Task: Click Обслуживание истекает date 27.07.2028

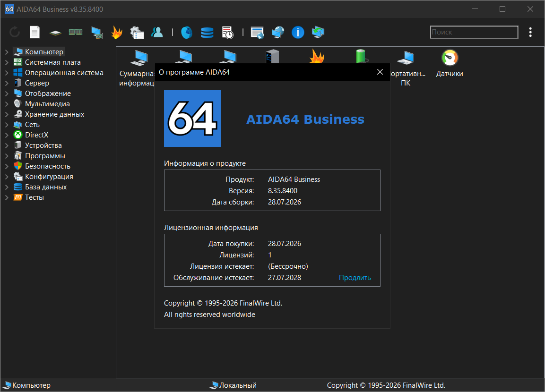Action: 285,277
